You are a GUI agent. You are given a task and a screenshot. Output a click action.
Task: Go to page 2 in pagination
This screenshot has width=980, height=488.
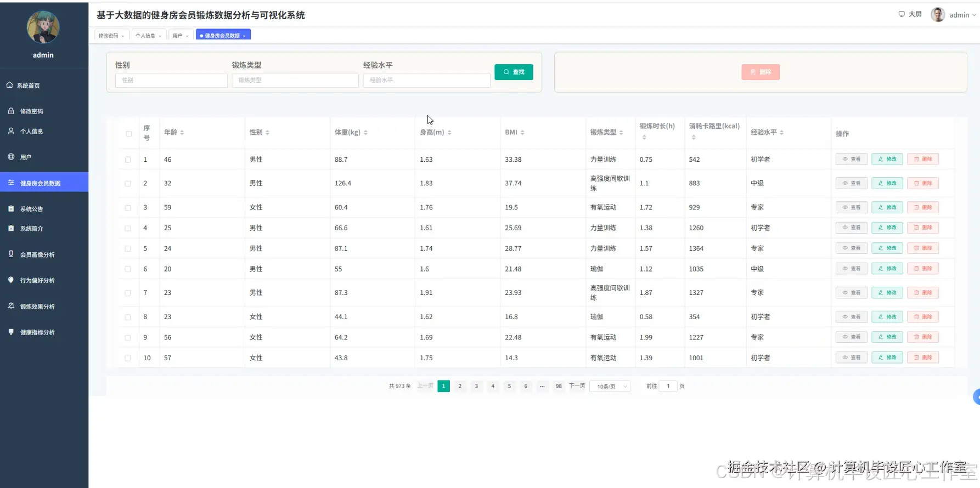460,387
